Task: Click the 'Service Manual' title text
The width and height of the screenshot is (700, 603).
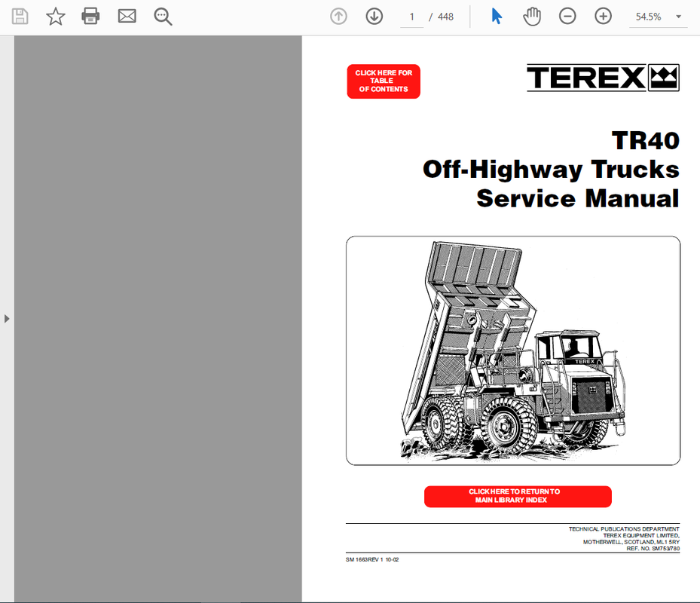Action: tap(578, 198)
